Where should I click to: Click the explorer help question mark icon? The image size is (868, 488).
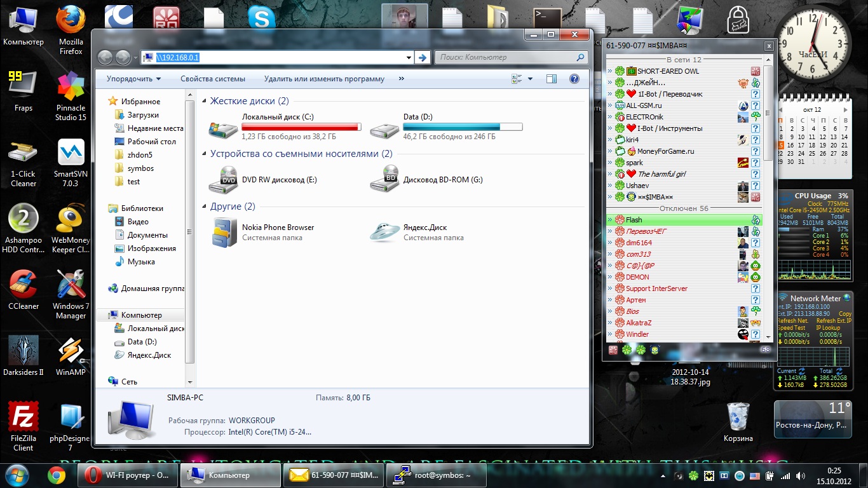click(574, 79)
